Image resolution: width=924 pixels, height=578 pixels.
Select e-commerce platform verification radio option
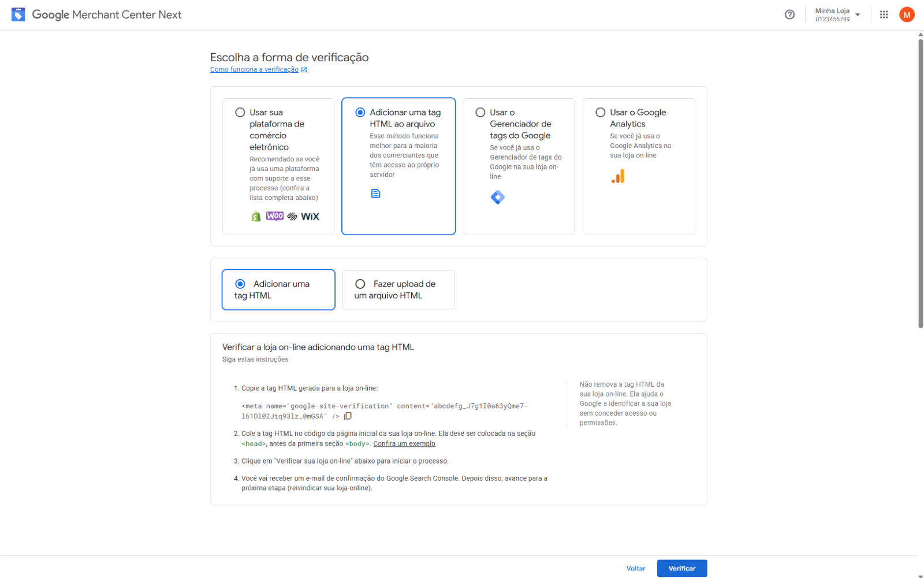coord(240,113)
